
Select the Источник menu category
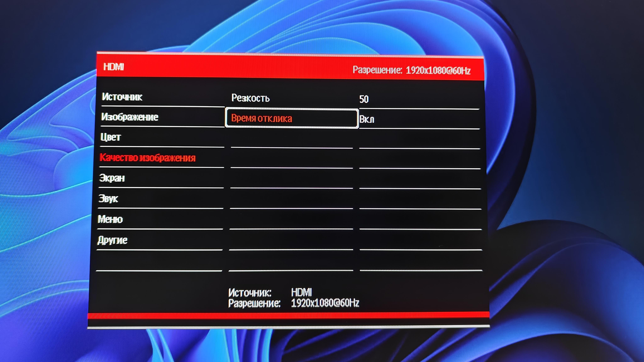pos(122,97)
